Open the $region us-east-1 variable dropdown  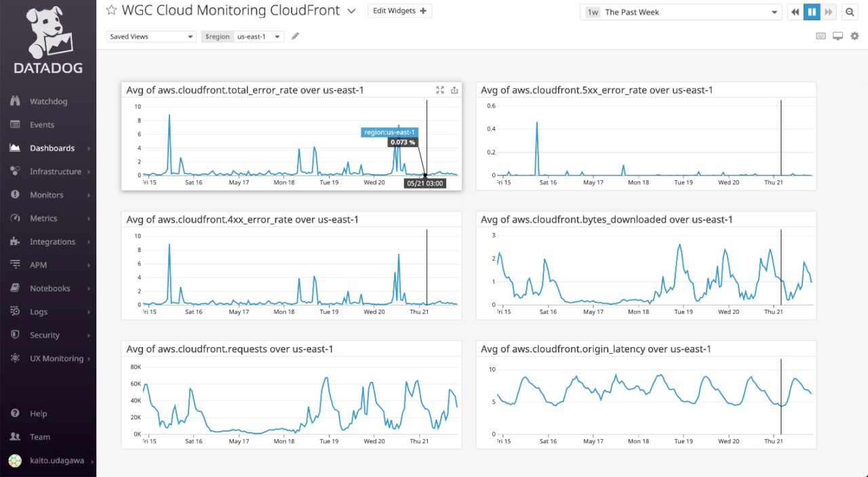259,36
